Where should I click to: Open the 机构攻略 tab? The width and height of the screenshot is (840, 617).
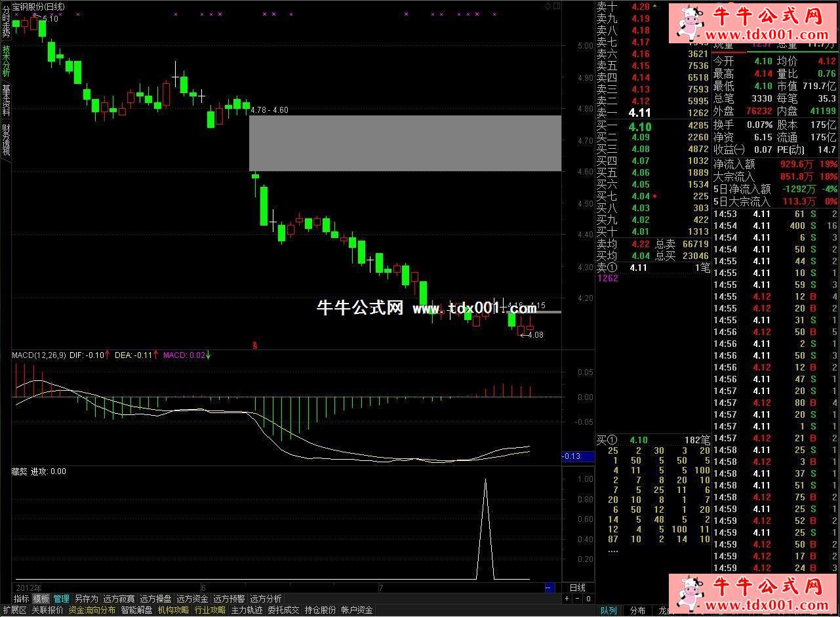click(x=173, y=610)
